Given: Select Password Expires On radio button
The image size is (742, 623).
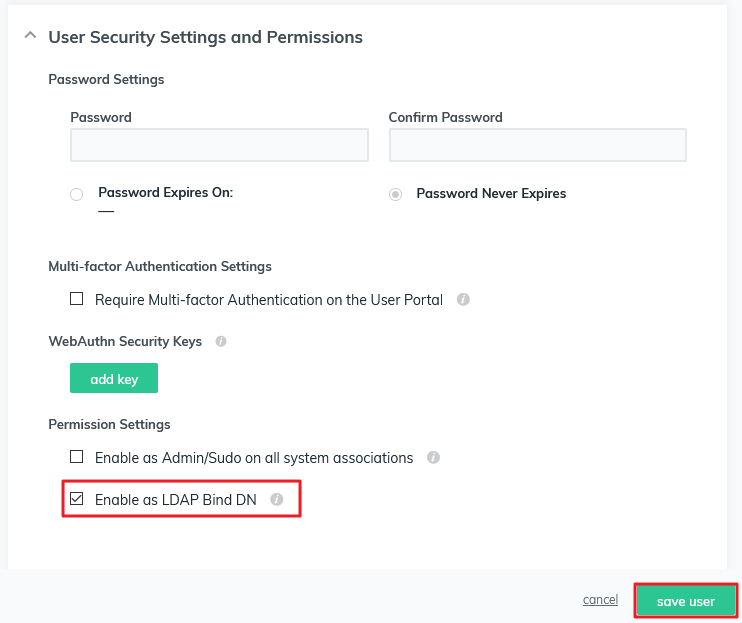Looking at the screenshot, I should click(77, 194).
